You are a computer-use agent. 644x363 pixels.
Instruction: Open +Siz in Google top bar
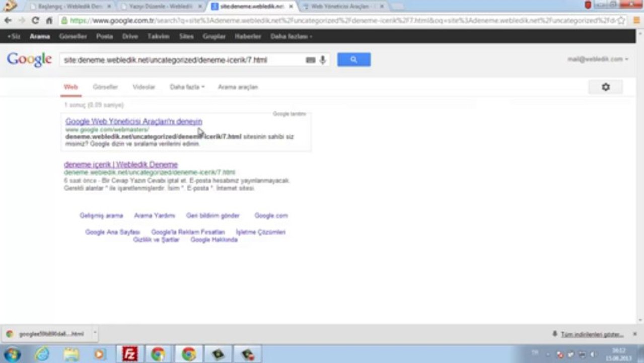(x=14, y=36)
